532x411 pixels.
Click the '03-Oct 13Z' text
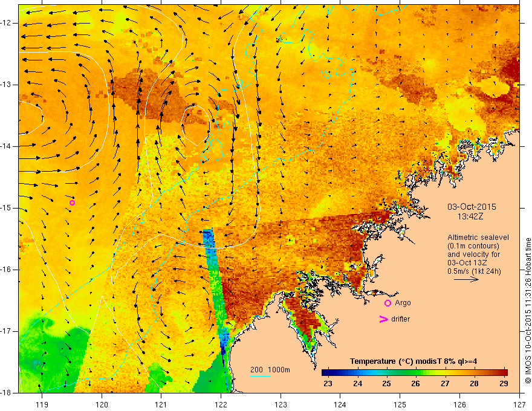click(x=468, y=263)
